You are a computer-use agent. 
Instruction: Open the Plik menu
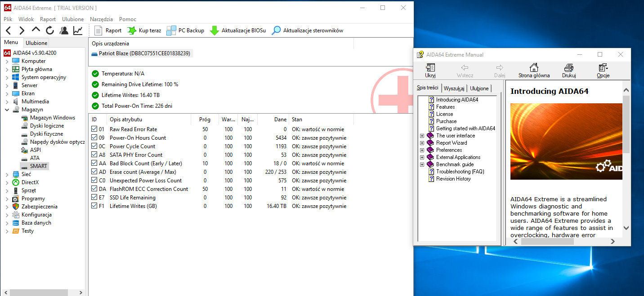point(8,19)
